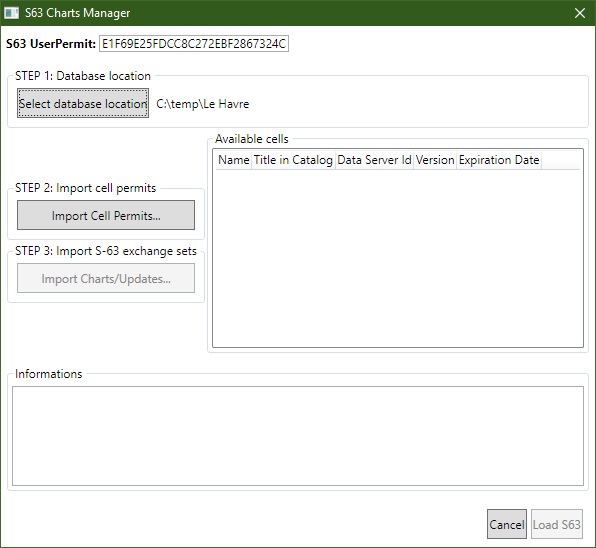
Task: Click the Informations group label
Action: point(48,374)
